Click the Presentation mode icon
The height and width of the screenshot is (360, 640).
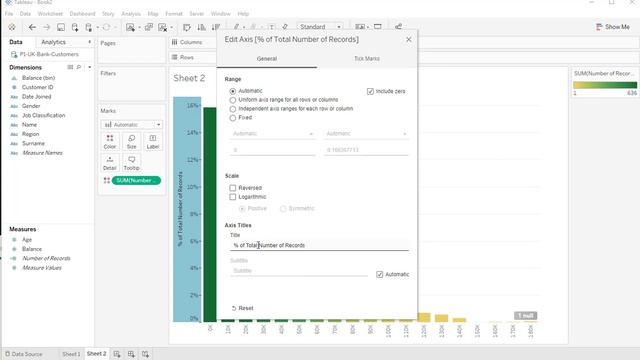pos(378,27)
